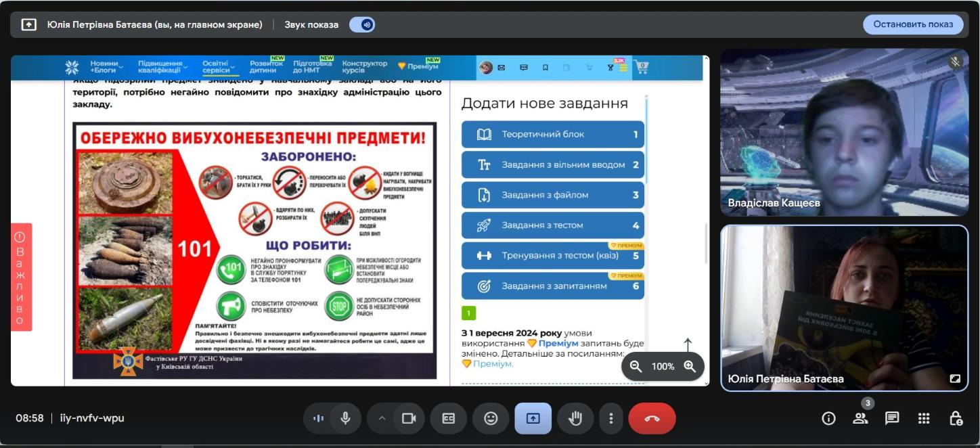Open the Преміум. link after Детальніше
This screenshot has width=980, height=448.
tap(493, 363)
